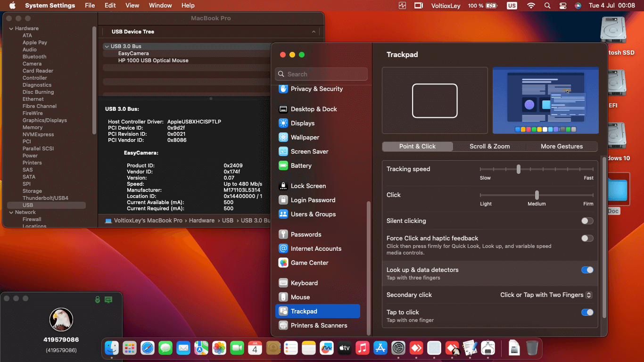This screenshot has height=362, width=644.
Task: Open the Trash in the Dock
Action: pos(532,348)
